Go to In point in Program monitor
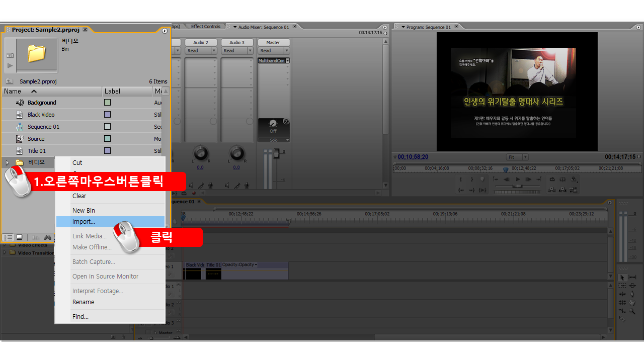Screen dimensions: 644x362 pos(461,190)
